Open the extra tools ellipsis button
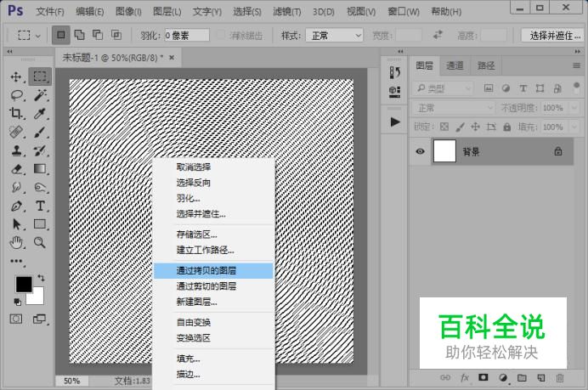 [16, 261]
